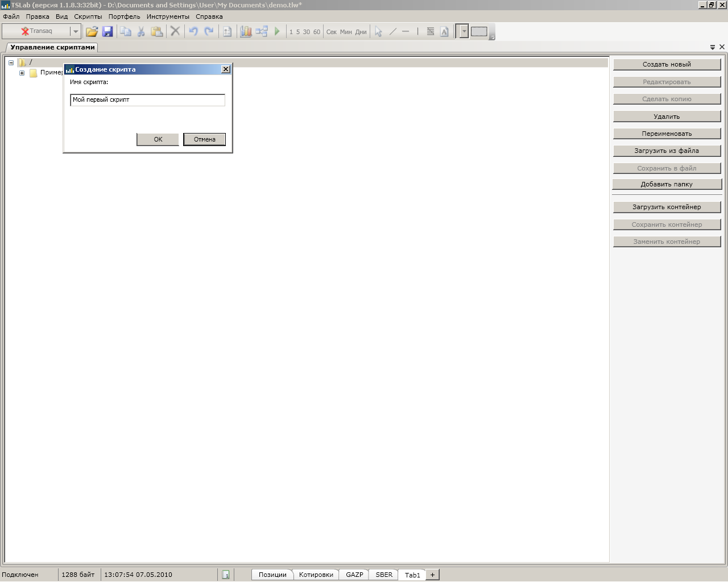Screen dimensions: 728x582
Task: Open the Инструменты menu
Action: tap(168, 16)
